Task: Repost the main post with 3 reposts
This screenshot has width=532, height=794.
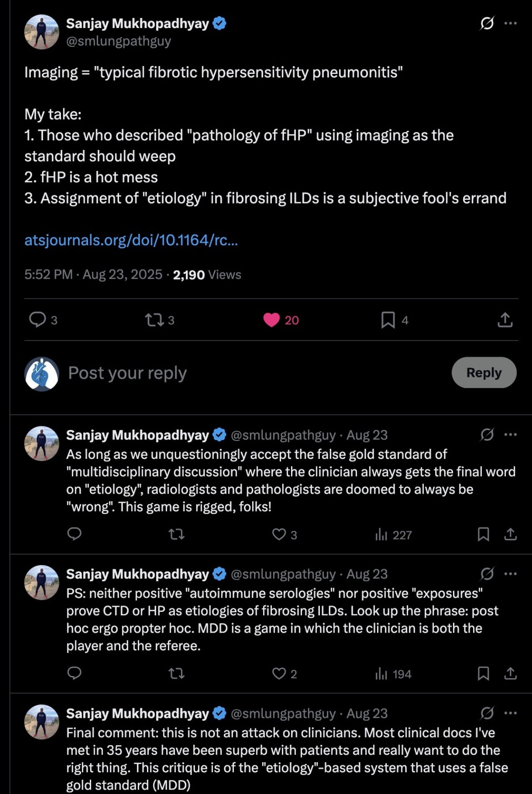Action: tap(154, 320)
